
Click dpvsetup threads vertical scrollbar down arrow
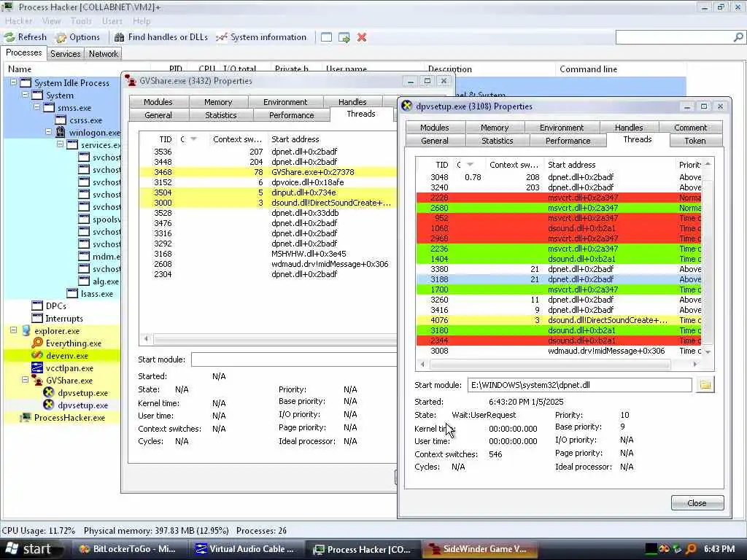pyautogui.click(x=708, y=352)
